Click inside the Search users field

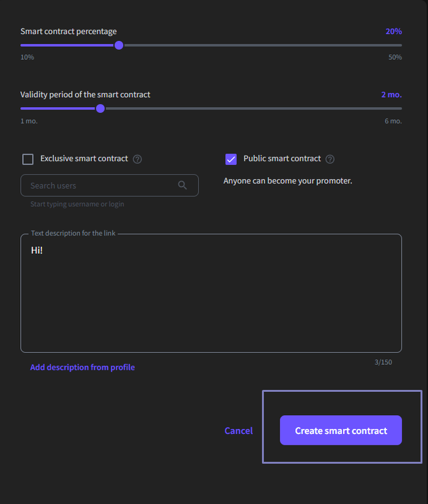110,185
